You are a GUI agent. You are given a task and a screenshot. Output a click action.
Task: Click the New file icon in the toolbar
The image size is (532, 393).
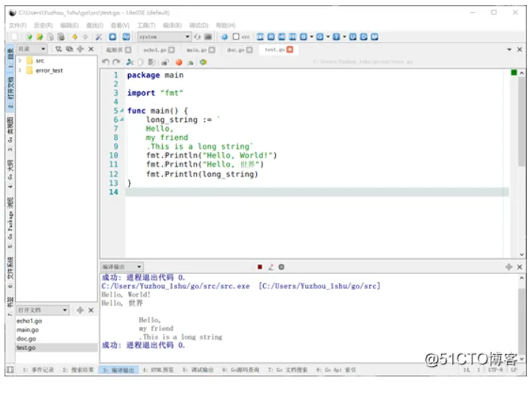coord(14,37)
